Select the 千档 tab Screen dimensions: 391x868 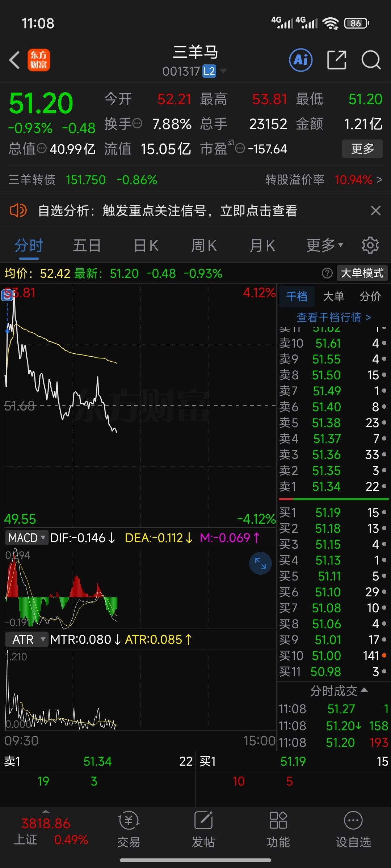click(x=297, y=296)
